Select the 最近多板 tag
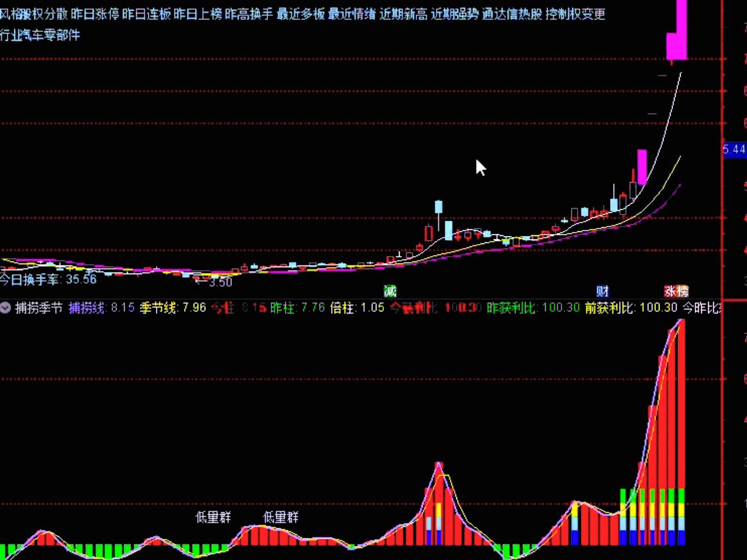The width and height of the screenshot is (747, 560). [300, 14]
